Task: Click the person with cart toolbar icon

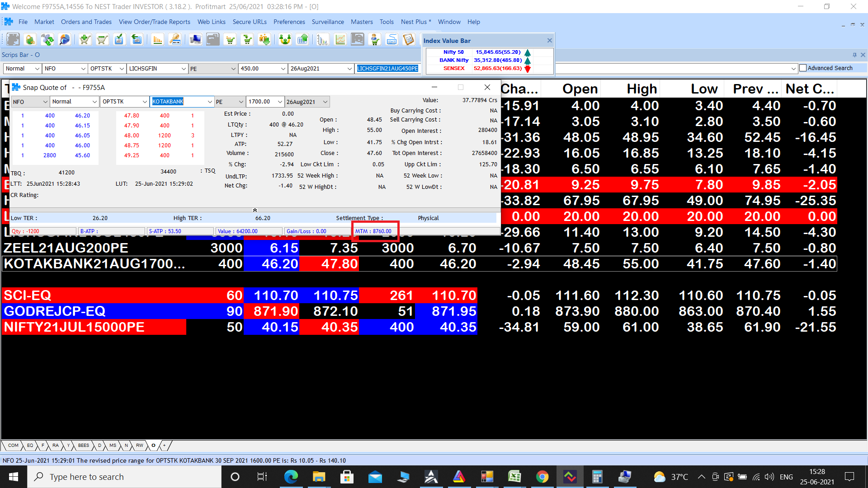Action: click(x=375, y=40)
